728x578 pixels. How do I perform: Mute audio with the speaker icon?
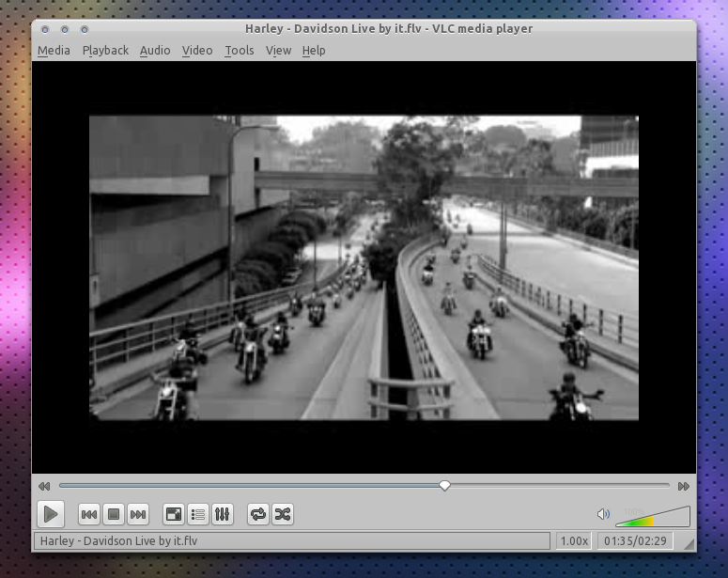[603, 514]
